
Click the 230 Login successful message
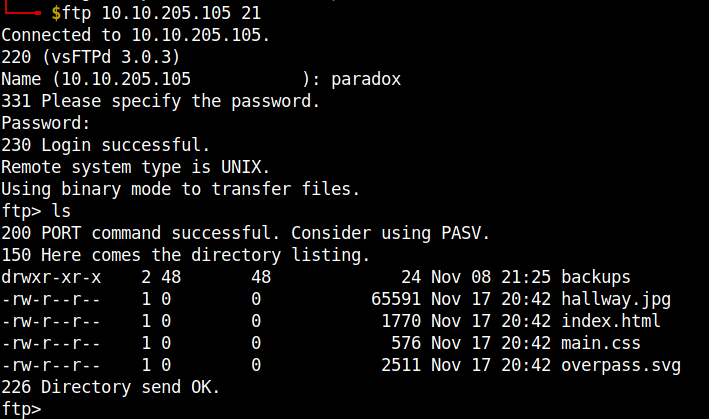(106, 145)
